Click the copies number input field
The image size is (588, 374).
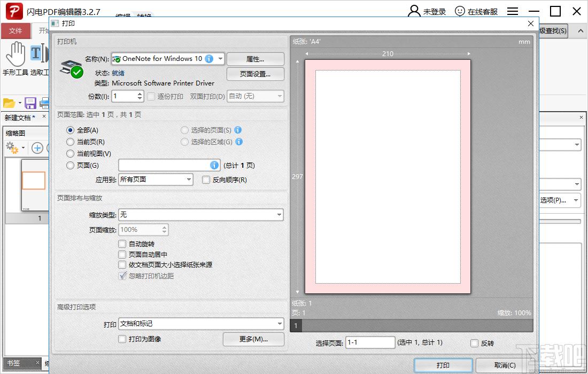point(125,96)
